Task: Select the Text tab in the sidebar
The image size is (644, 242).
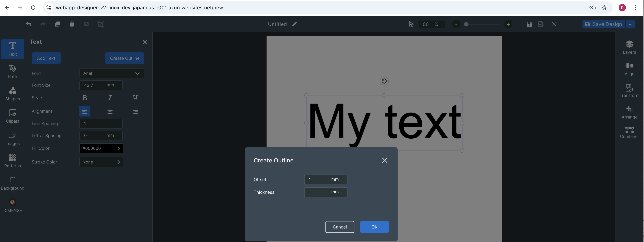Action: 12,49
